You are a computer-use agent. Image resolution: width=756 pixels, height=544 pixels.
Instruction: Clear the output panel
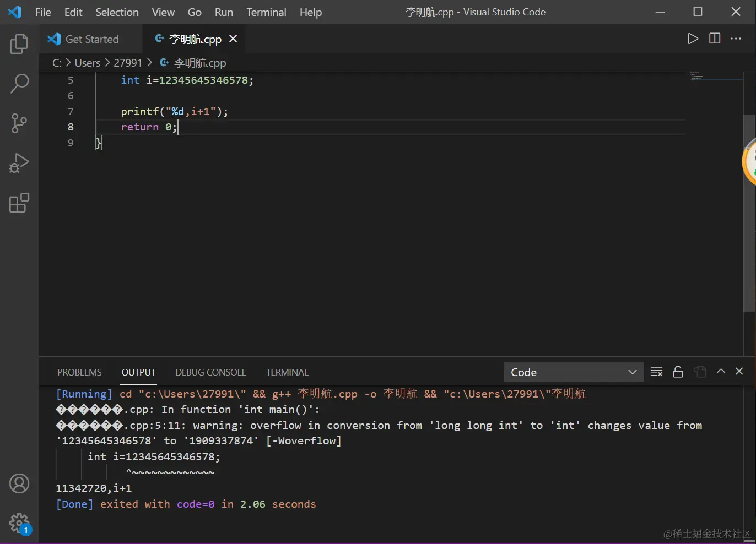tap(656, 372)
